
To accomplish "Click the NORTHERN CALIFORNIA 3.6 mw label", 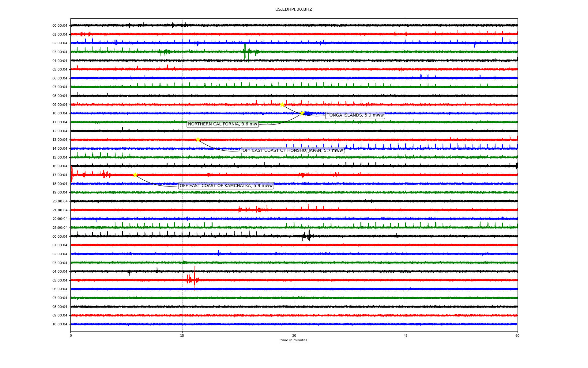I will pyautogui.click(x=222, y=124).
